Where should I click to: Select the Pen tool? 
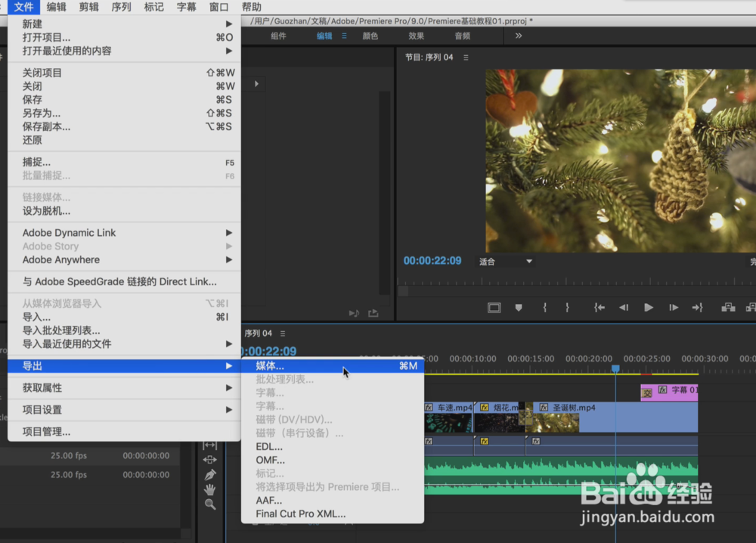point(209,474)
